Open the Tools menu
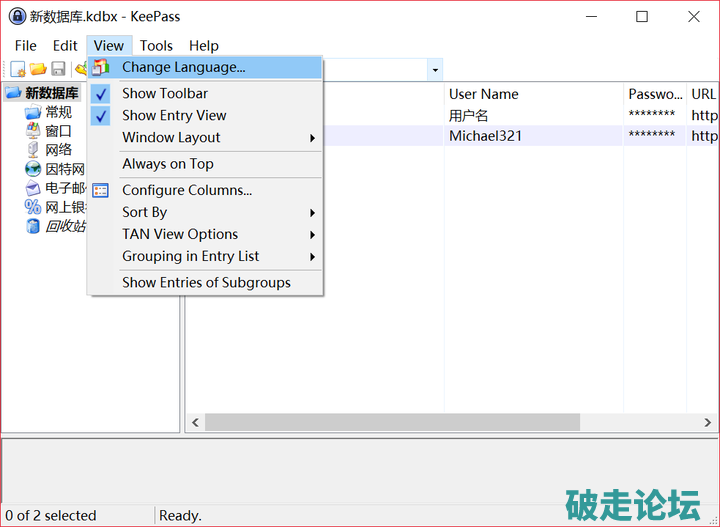The width and height of the screenshot is (720, 527). click(x=156, y=45)
